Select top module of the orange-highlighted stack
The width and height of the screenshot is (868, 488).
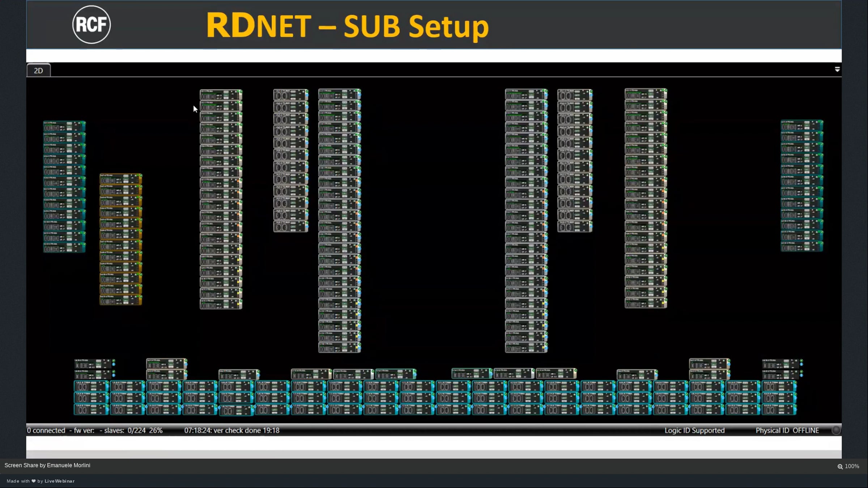pos(120,179)
